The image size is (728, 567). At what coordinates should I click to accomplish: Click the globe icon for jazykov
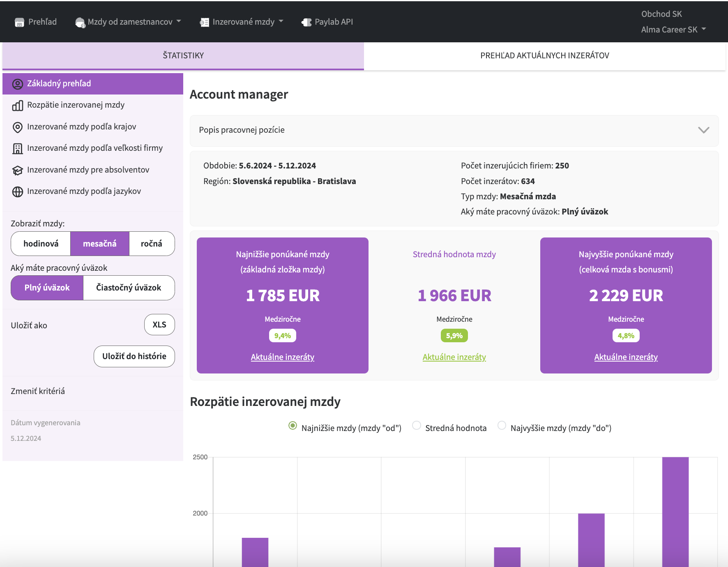coord(18,192)
